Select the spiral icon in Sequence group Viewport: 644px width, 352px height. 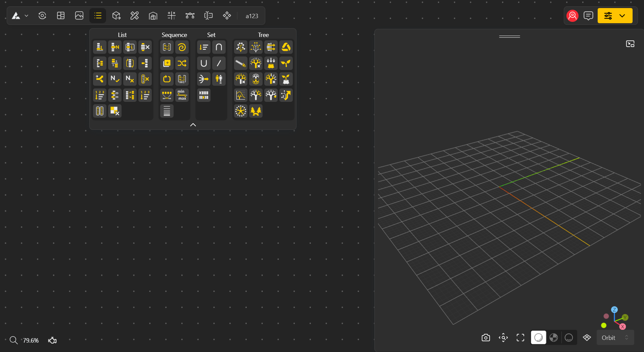pyautogui.click(x=182, y=47)
